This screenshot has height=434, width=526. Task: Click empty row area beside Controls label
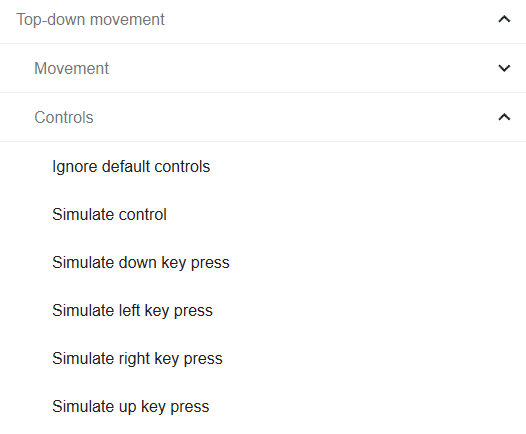click(x=295, y=117)
